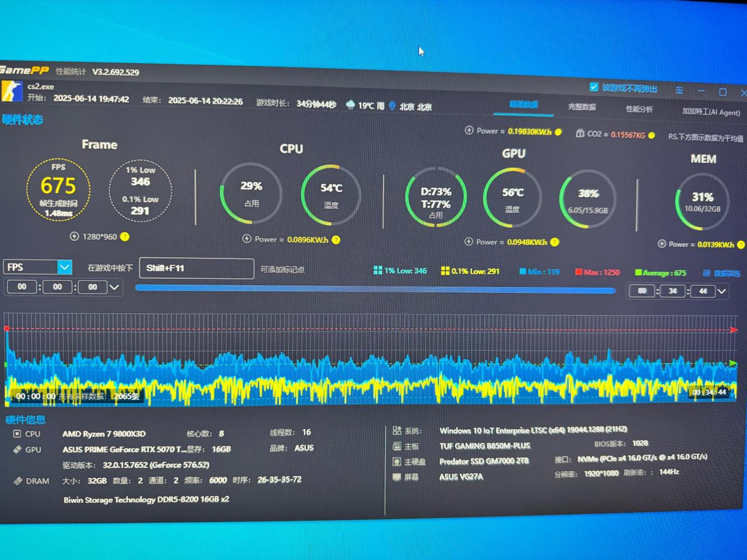
Task: Toggle the Min: 119 chart series
Action: [x=539, y=271]
